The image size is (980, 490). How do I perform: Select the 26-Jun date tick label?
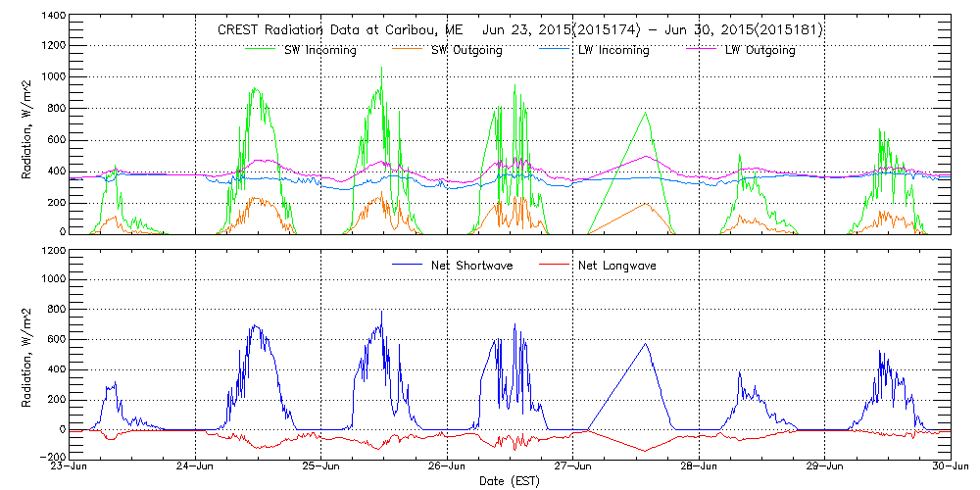pos(447,465)
